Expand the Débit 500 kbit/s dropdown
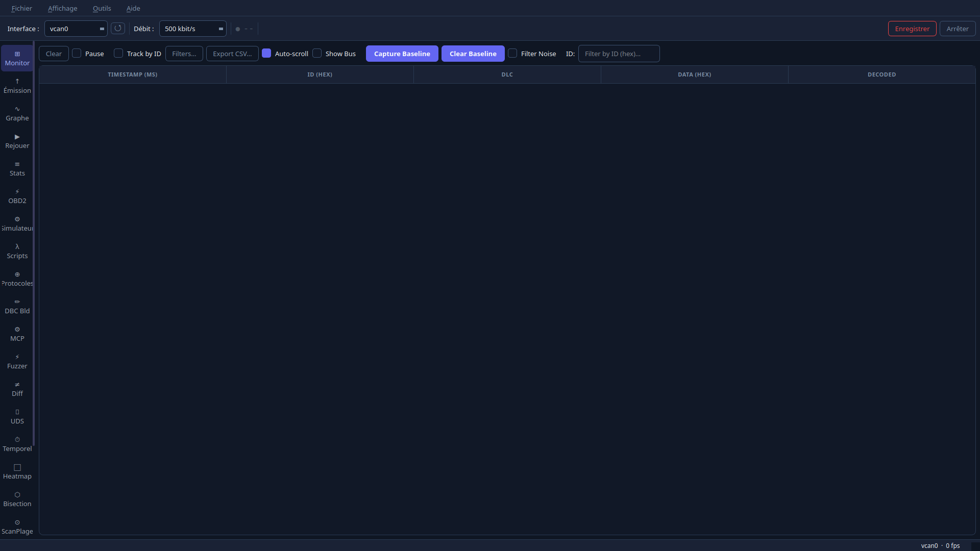The image size is (980, 551). (x=192, y=29)
